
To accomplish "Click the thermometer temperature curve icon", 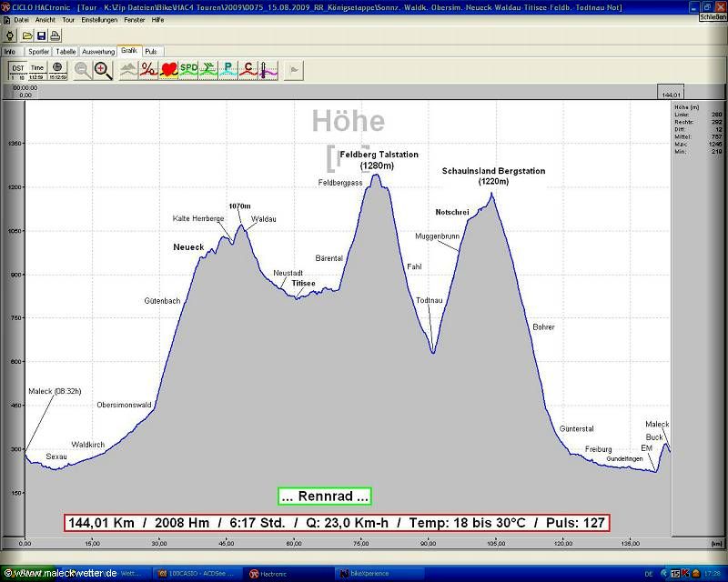I will pyautogui.click(x=266, y=69).
